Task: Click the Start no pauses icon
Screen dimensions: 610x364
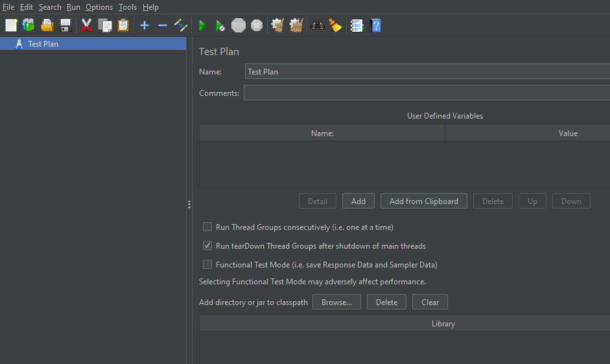Action: pos(220,26)
